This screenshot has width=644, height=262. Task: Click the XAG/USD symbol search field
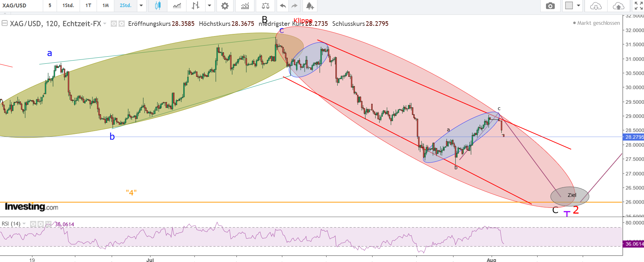pyautogui.click(x=21, y=6)
